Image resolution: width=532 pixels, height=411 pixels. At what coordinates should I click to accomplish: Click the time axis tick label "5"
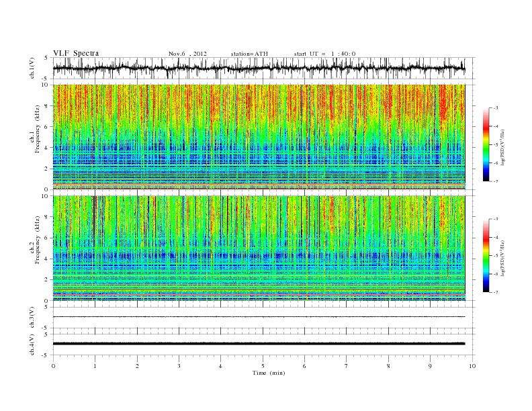click(x=263, y=366)
